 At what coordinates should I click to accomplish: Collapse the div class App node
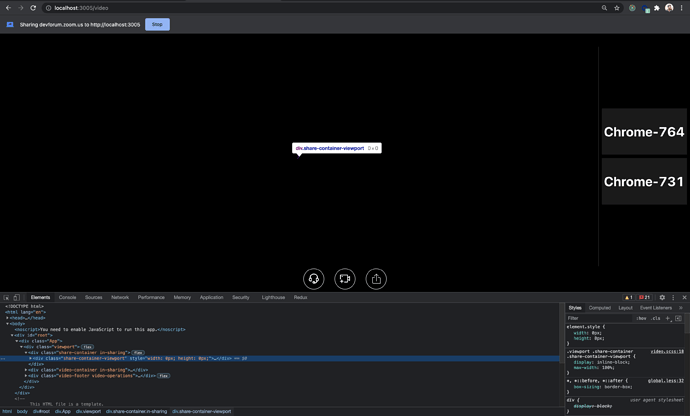click(17, 341)
